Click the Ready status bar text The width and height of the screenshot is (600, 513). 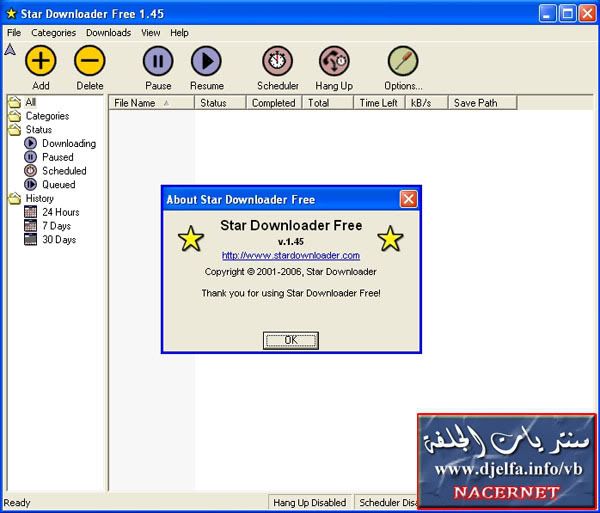(17, 503)
